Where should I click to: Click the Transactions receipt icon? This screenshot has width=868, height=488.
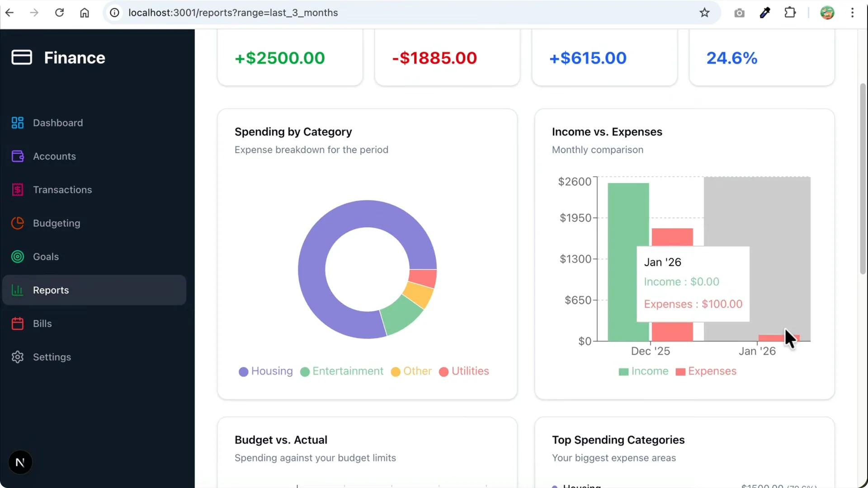17,190
